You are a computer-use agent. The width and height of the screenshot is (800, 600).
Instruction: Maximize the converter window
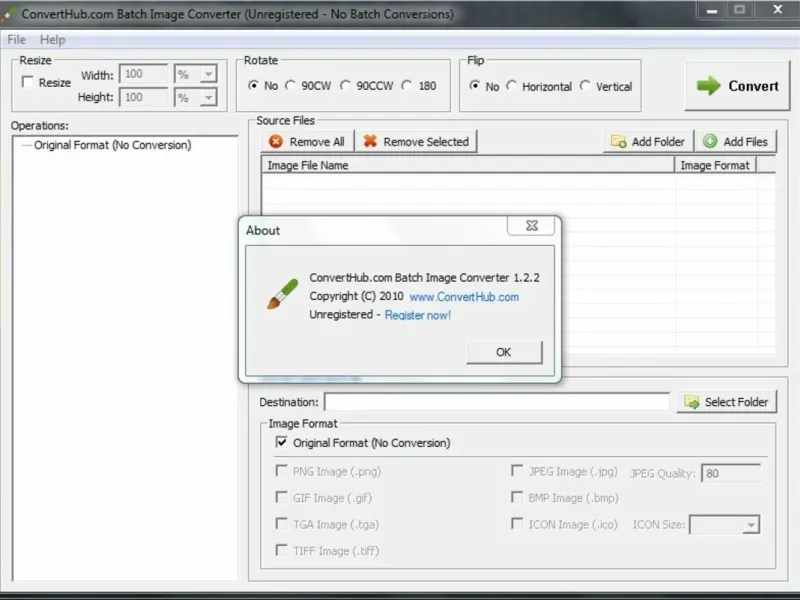pos(739,10)
